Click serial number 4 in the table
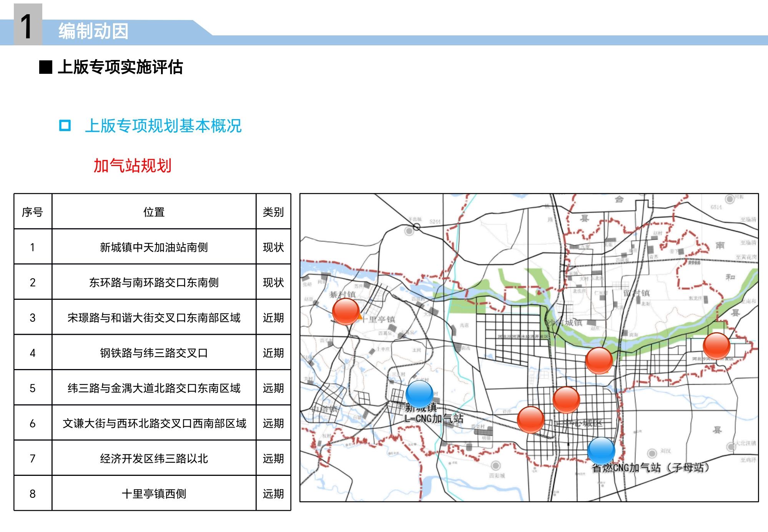 33,353
